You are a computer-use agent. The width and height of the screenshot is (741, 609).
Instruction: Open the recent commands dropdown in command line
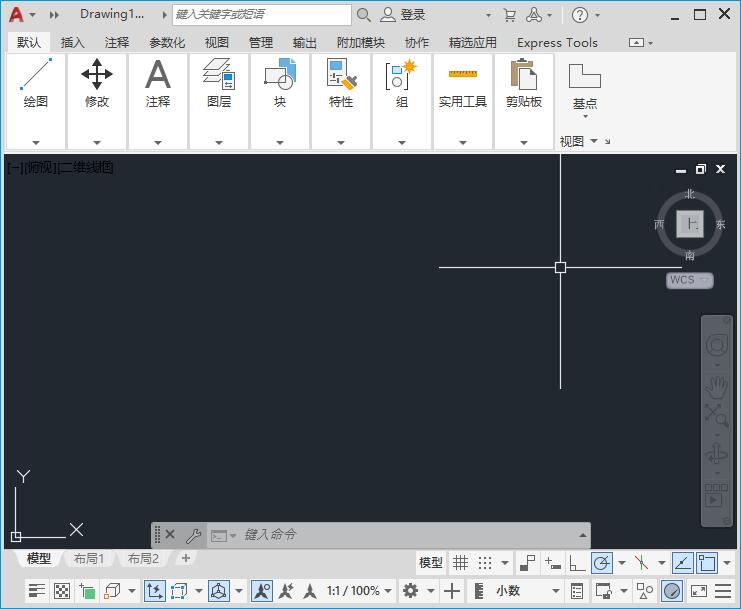coord(223,536)
